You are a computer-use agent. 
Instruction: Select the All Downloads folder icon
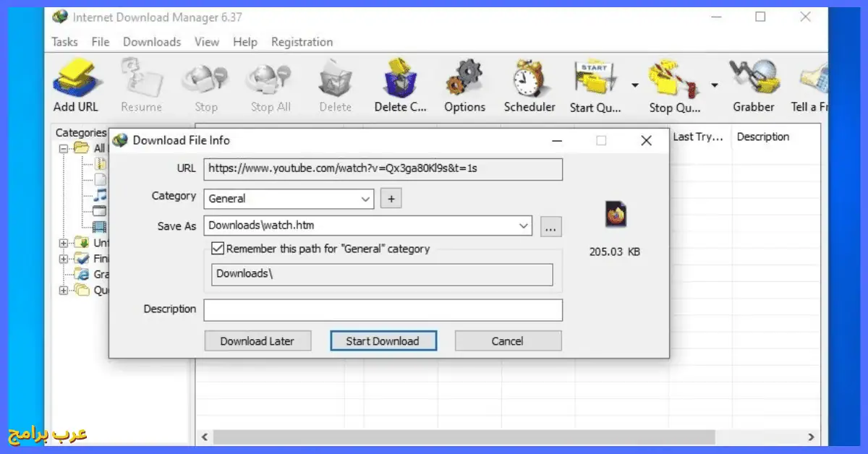pos(81,148)
